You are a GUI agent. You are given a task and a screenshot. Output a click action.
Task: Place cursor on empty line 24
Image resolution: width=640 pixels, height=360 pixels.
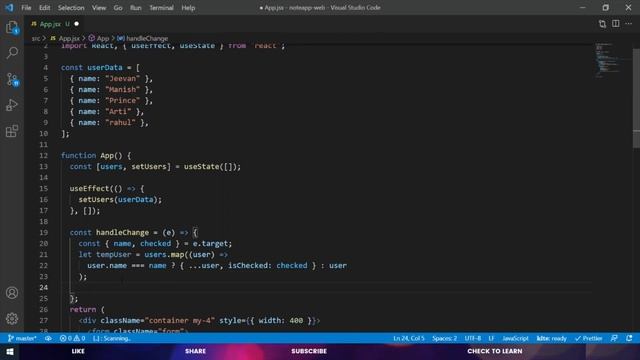coord(327,287)
